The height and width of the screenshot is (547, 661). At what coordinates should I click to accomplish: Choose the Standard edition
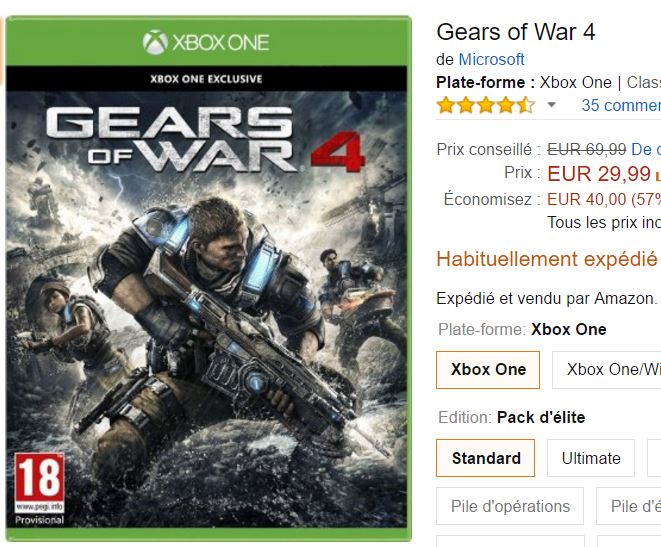coord(486,458)
